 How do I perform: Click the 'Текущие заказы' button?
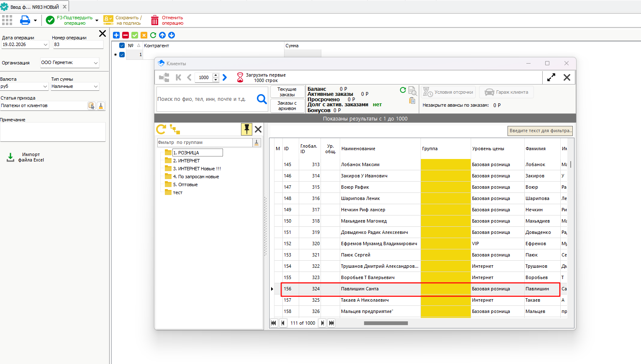287,92
